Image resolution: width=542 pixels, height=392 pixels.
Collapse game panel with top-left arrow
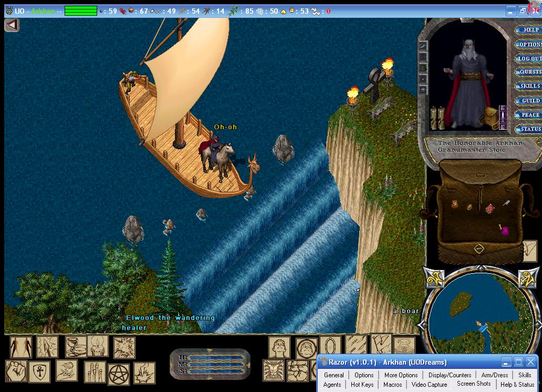click(12, 25)
